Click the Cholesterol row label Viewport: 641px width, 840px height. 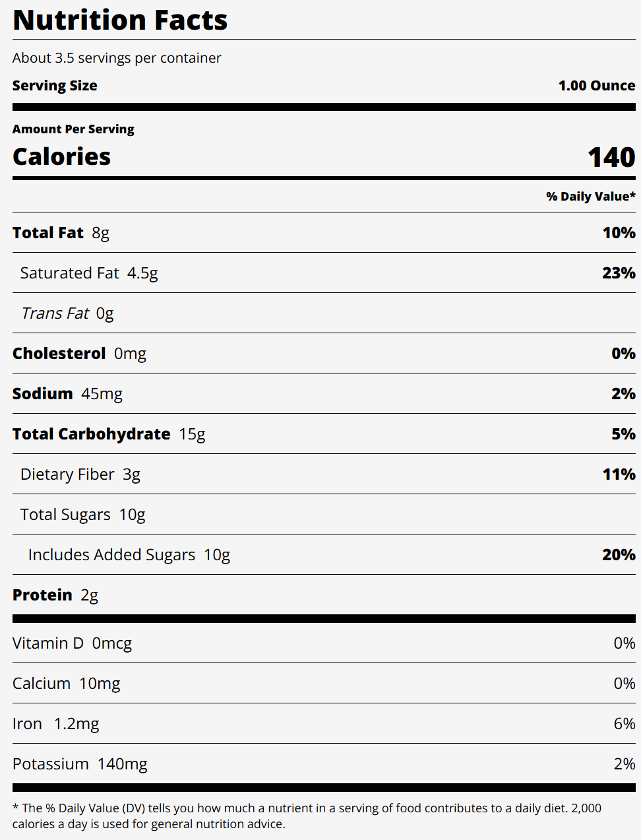59,354
